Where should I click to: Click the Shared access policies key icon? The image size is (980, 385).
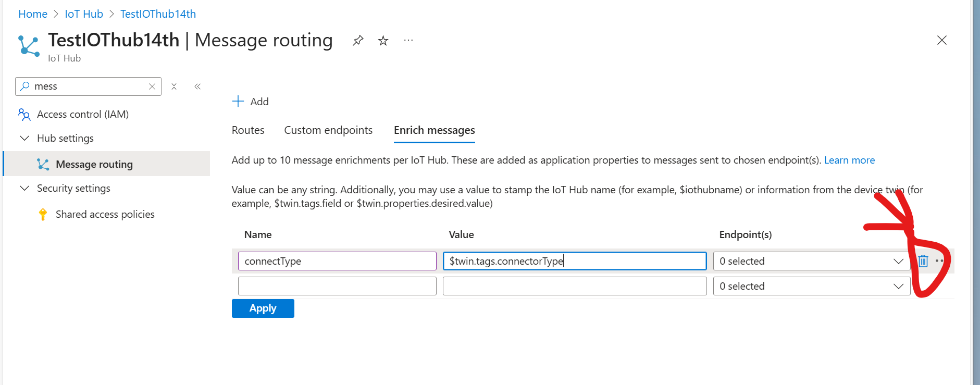click(43, 214)
